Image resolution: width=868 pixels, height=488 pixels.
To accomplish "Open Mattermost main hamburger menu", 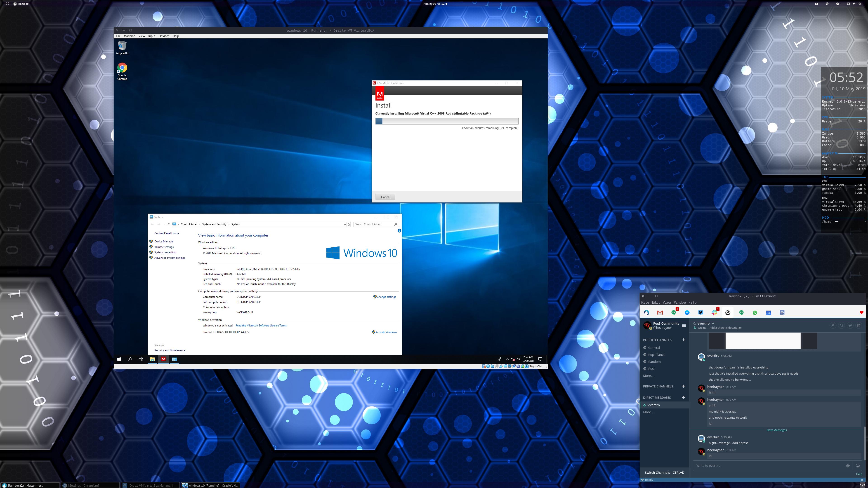I will pyautogui.click(x=684, y=325).
